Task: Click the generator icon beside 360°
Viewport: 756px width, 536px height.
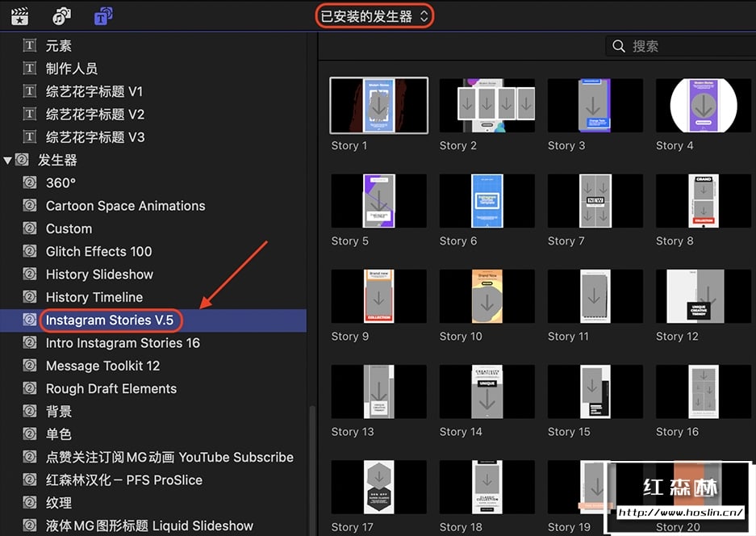Action: tap(29, 183)
